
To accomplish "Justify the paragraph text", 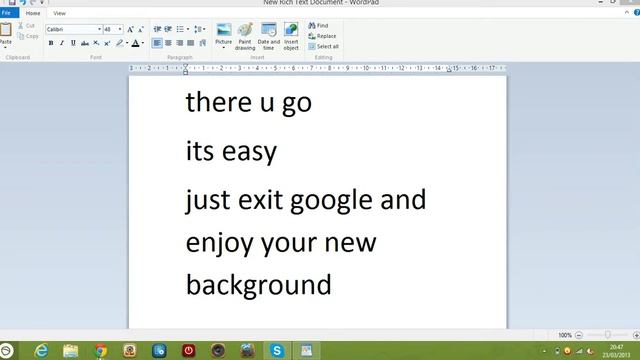I will (191, 43).
